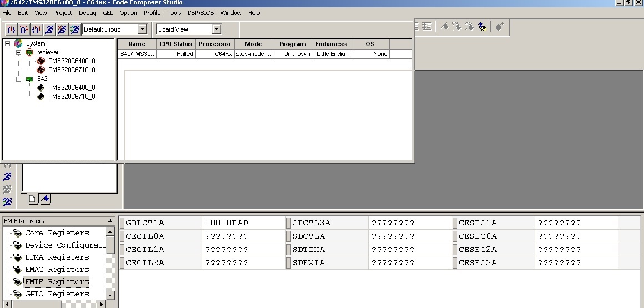Click chip icon of TMS320C6710_0 under 642
The width and height of the screenshot is (644, 308).
click(40, 97)
